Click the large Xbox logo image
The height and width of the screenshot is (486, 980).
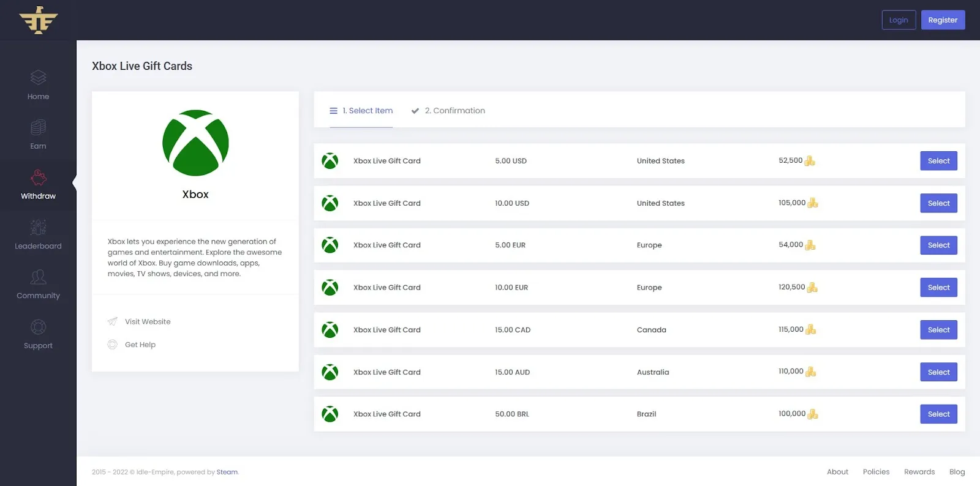click(x=195, y=143)
